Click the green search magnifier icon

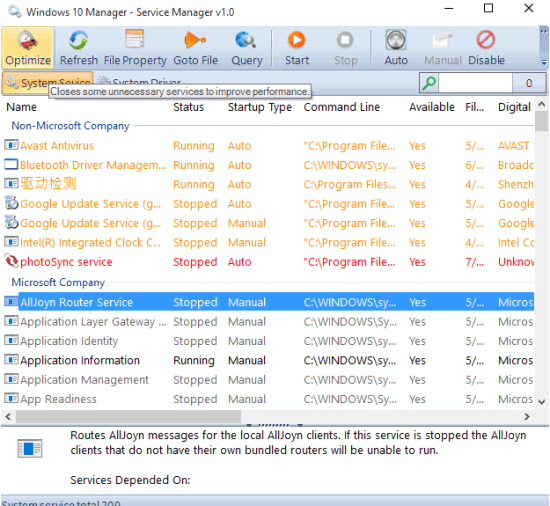(429, 83)
